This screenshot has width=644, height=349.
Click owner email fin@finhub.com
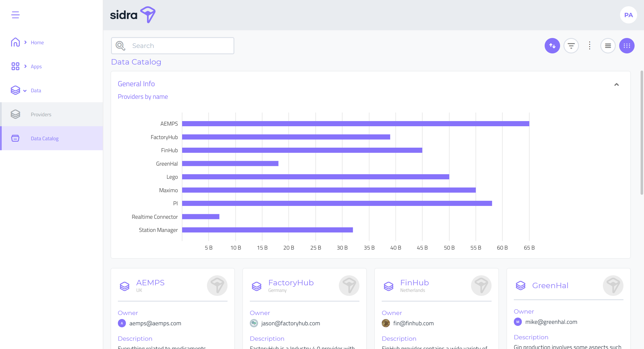413,323
